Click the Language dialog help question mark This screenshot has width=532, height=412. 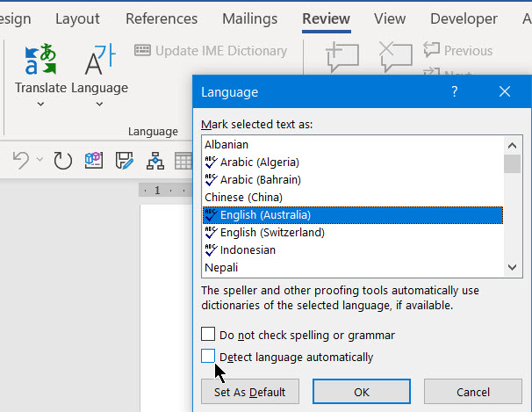point(454,91)
